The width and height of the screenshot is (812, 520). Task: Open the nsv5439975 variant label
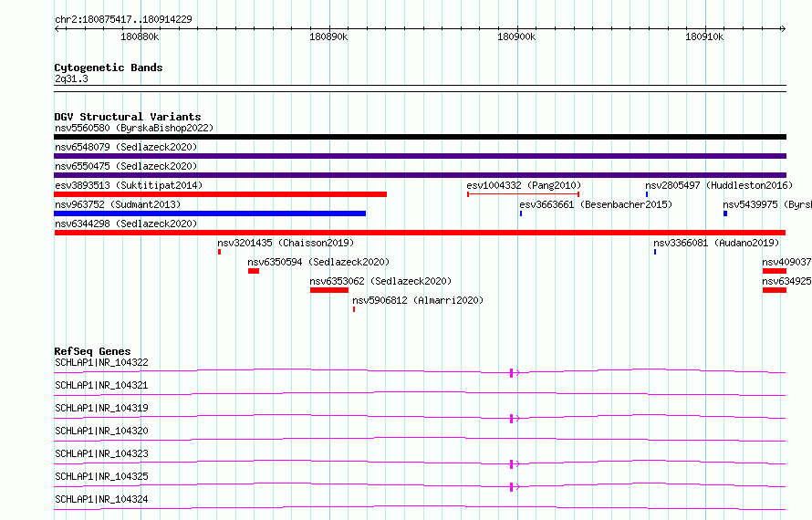click(x=767, y=204)
